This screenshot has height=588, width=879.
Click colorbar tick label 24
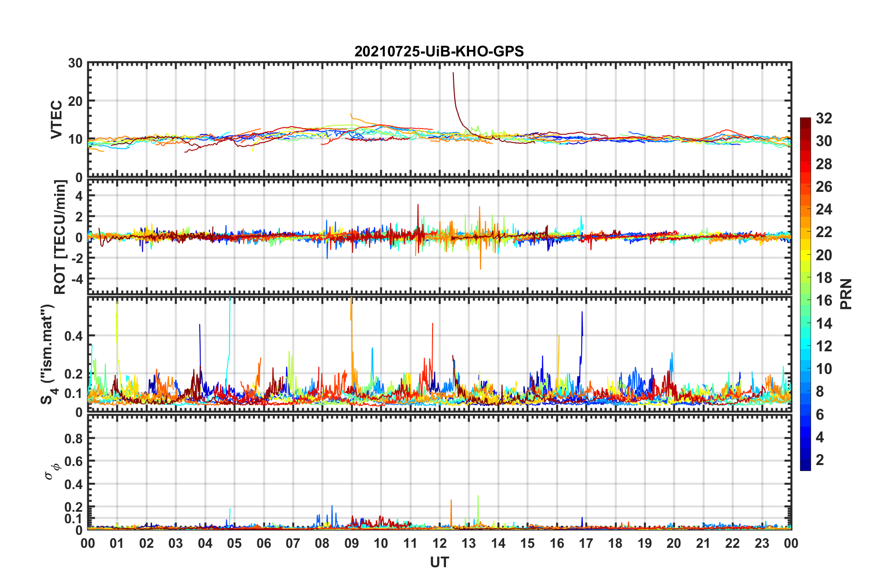click(824, 209)
